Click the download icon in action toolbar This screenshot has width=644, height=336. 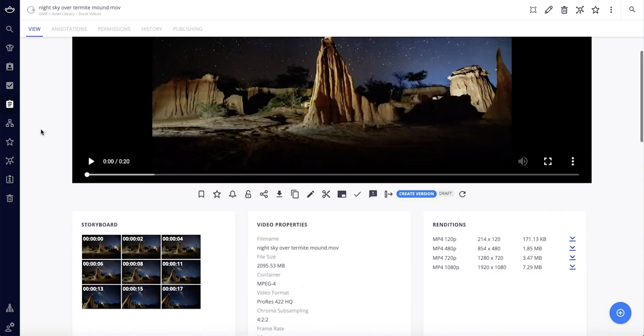click(279, 194)
